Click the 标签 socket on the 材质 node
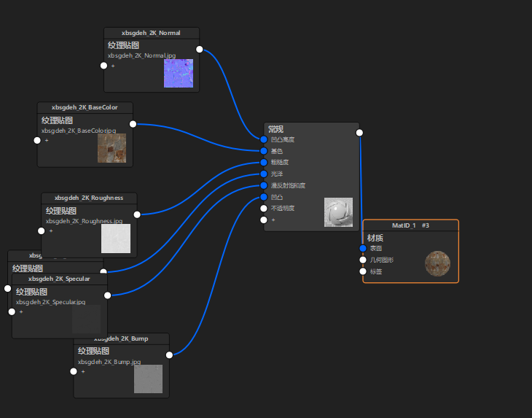 pyautogui.click(x=363, y=271)
